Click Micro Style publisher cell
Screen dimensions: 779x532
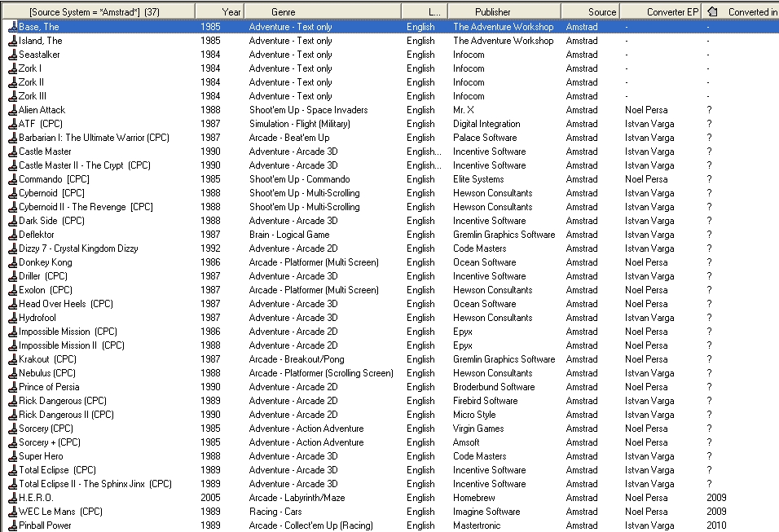[474, 415]
